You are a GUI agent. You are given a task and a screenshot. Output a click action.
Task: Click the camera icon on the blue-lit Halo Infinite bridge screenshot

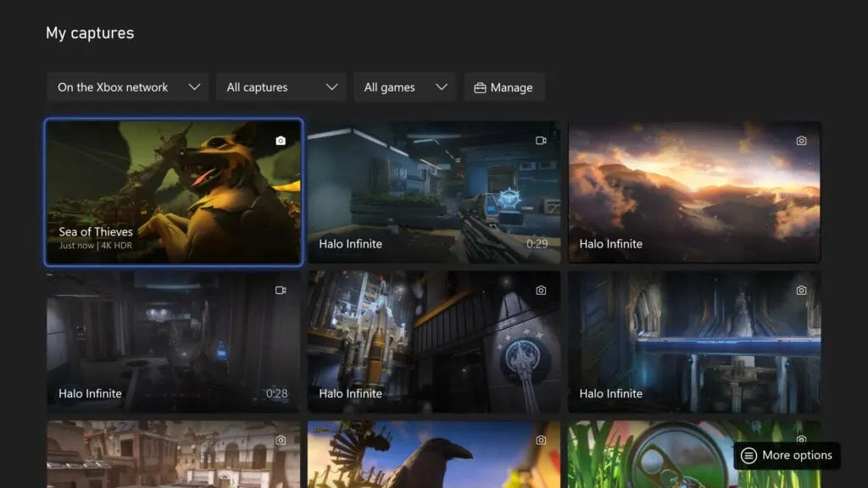click(x=802, y=290)
